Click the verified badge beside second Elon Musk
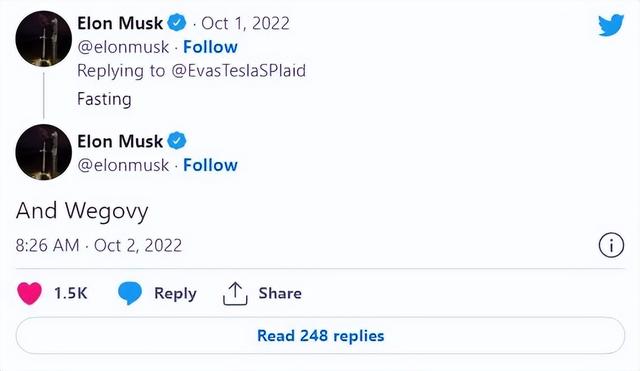 pos(177,141)
